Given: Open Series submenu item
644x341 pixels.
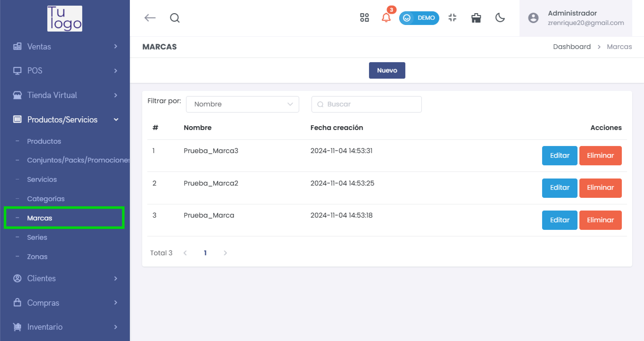Looking at the screenshot, I should click(37, 237).
